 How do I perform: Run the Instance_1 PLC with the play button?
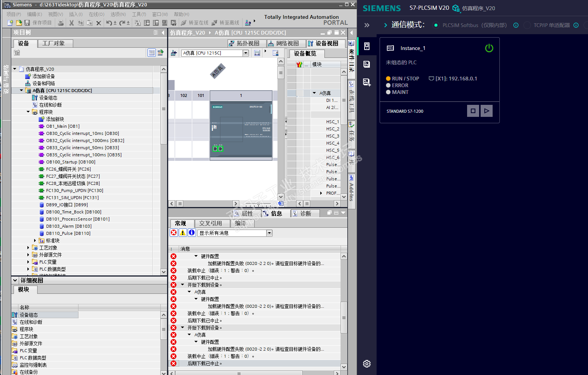(487, 111)
